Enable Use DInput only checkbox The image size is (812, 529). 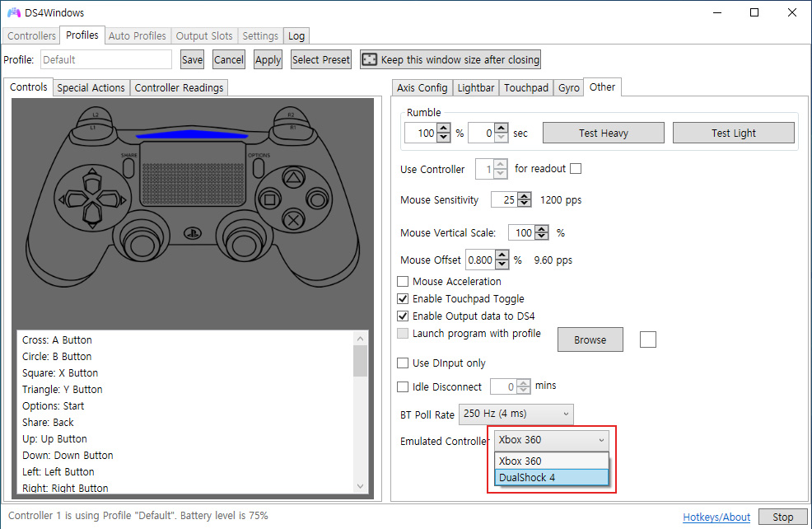(x=403, y=363)
